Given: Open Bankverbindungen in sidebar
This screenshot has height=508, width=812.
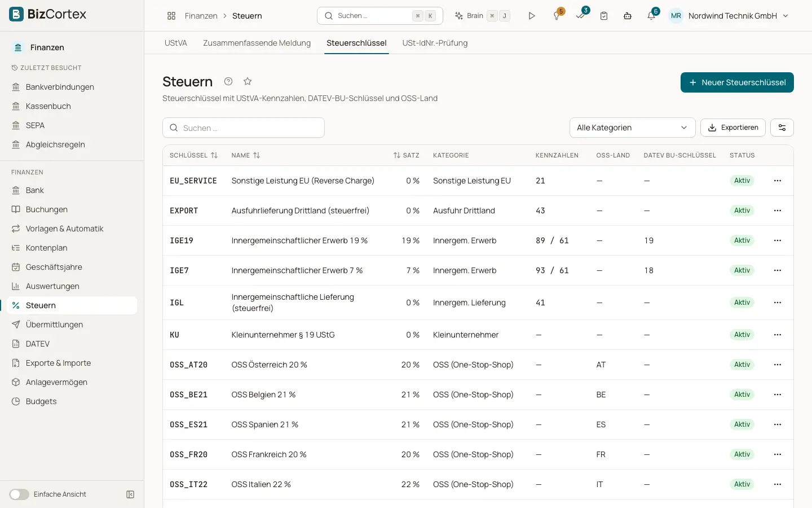Looking at the screenshot, I should pyautogui.click(x=72, y=87).
